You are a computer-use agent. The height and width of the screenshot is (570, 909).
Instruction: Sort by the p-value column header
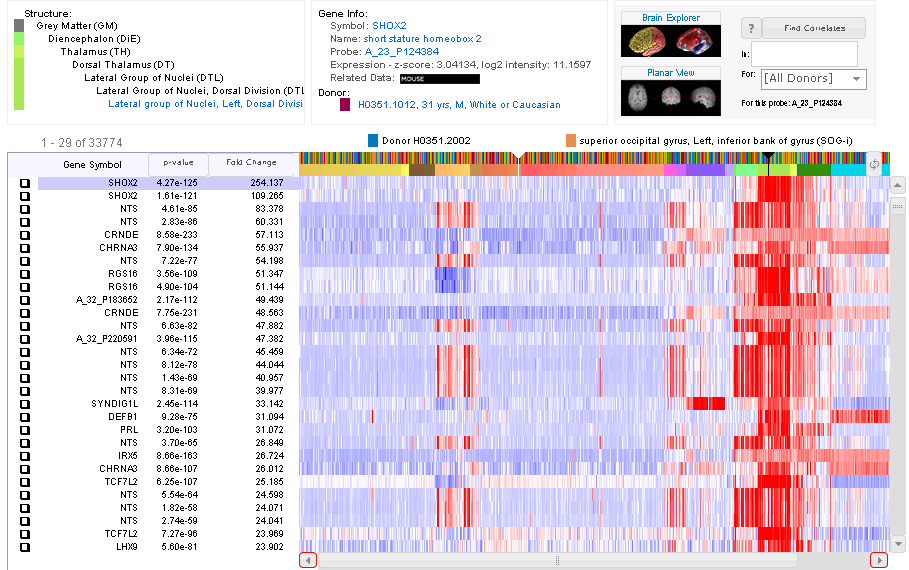point(177,163)
